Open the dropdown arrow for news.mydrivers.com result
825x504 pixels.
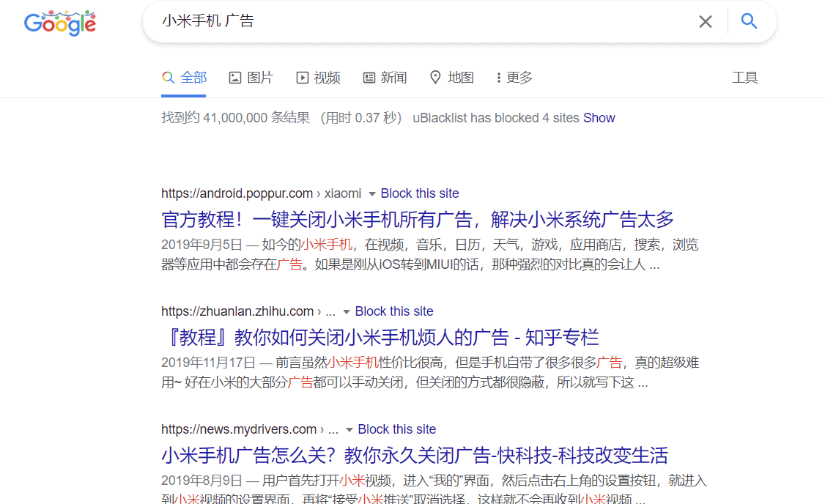pyautogui.click(x=348, y=429)
